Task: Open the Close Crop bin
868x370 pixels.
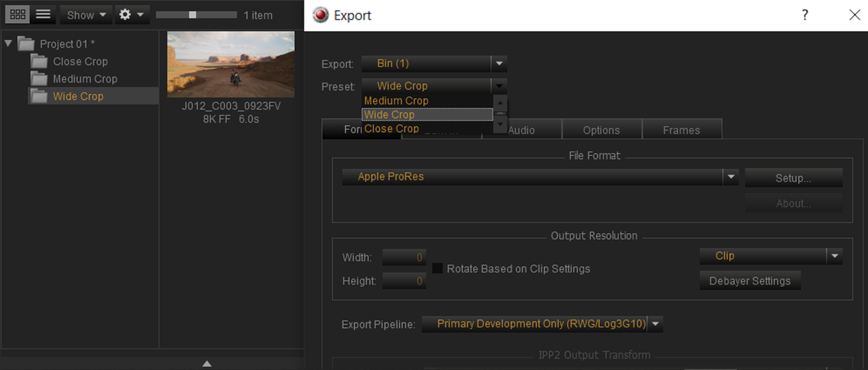Action: pyautogui.click(x=80, y=62)
